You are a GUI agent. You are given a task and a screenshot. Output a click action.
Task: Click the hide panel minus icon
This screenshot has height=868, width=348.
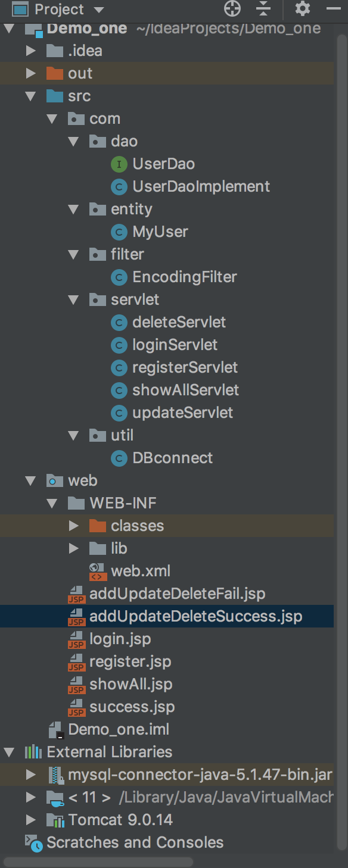(x=333, y=8)
